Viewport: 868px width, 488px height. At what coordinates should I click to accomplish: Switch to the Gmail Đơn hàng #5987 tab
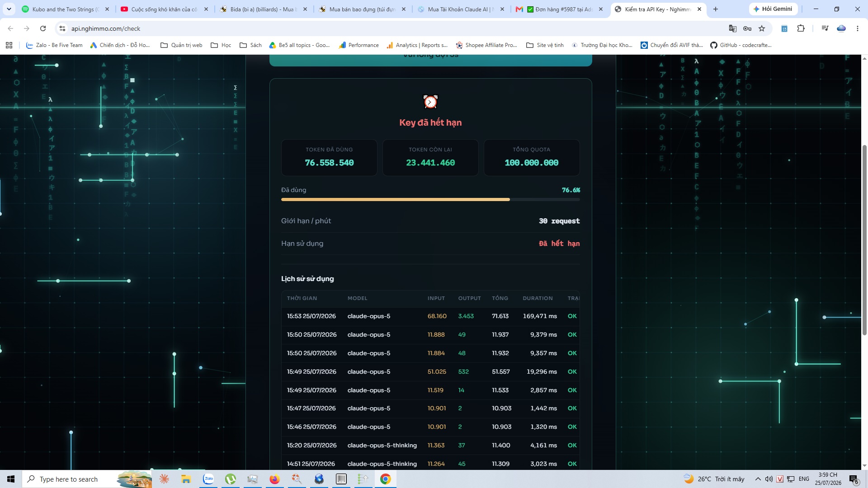[x=560, y=9]
